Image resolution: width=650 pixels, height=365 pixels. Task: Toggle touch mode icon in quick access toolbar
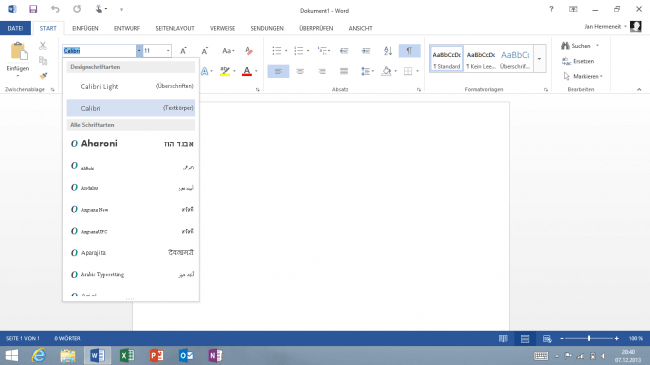coord(99,9)
